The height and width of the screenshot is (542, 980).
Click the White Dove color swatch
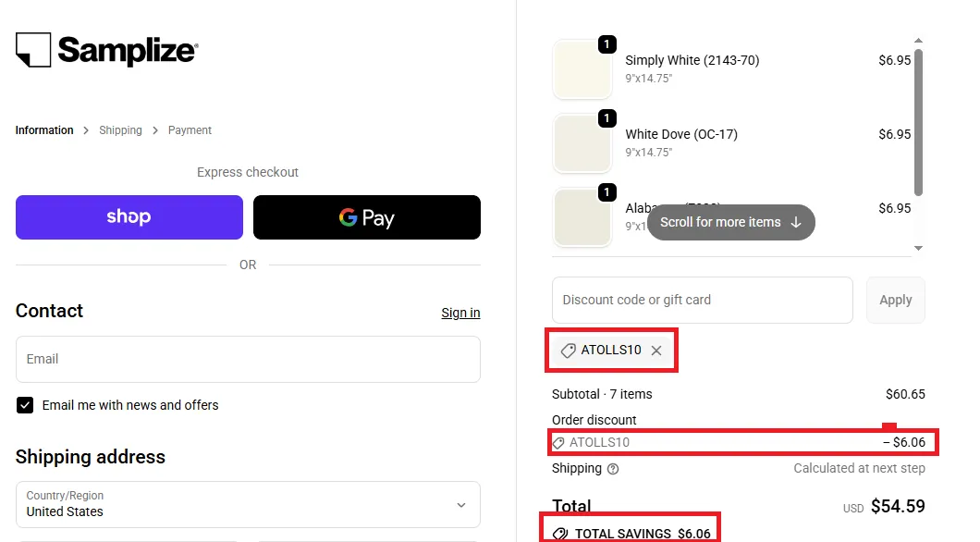pyautogui.click(x=582, y=143)
